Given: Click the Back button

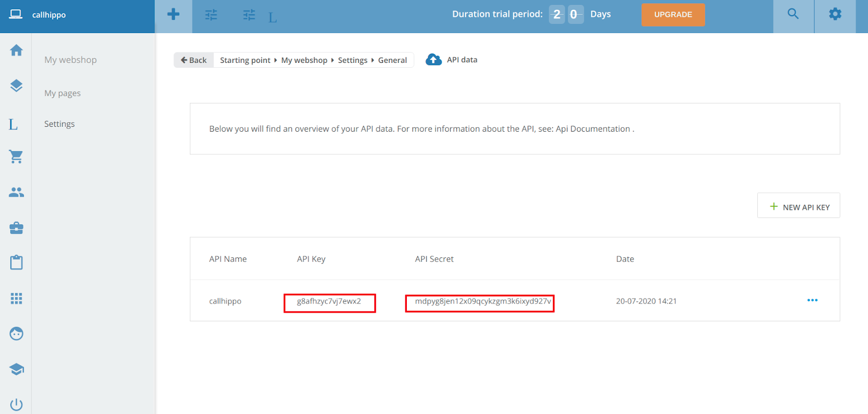Looking at the screenshot, I should coord(194,60).
